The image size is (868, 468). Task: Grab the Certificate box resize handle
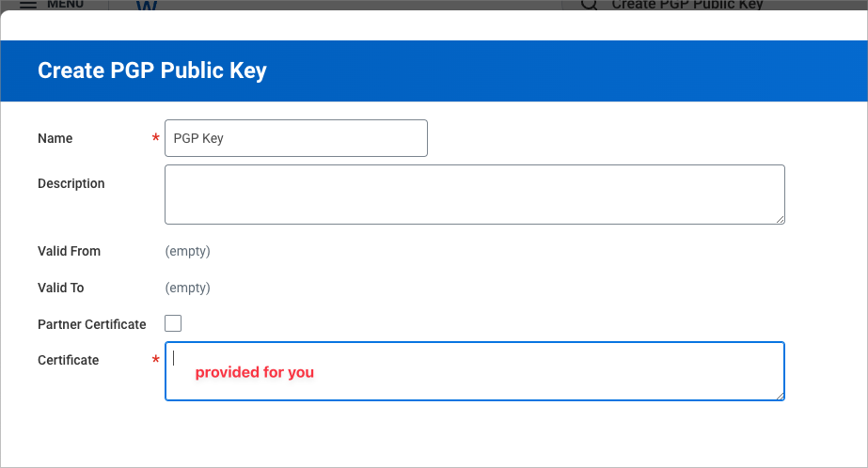click(x=780, y=396)
